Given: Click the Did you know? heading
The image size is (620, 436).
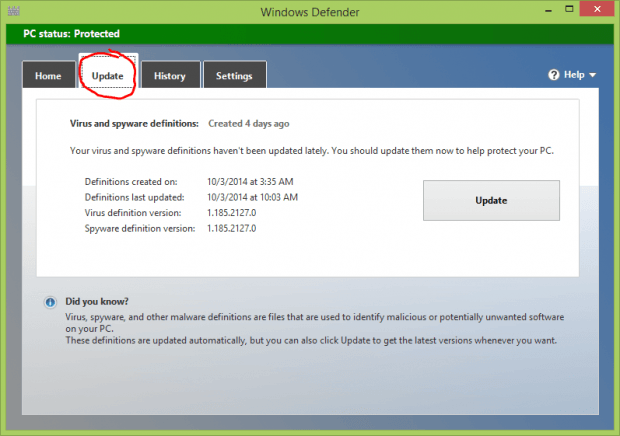Looking at the screenshot, I should coord(97,301).
